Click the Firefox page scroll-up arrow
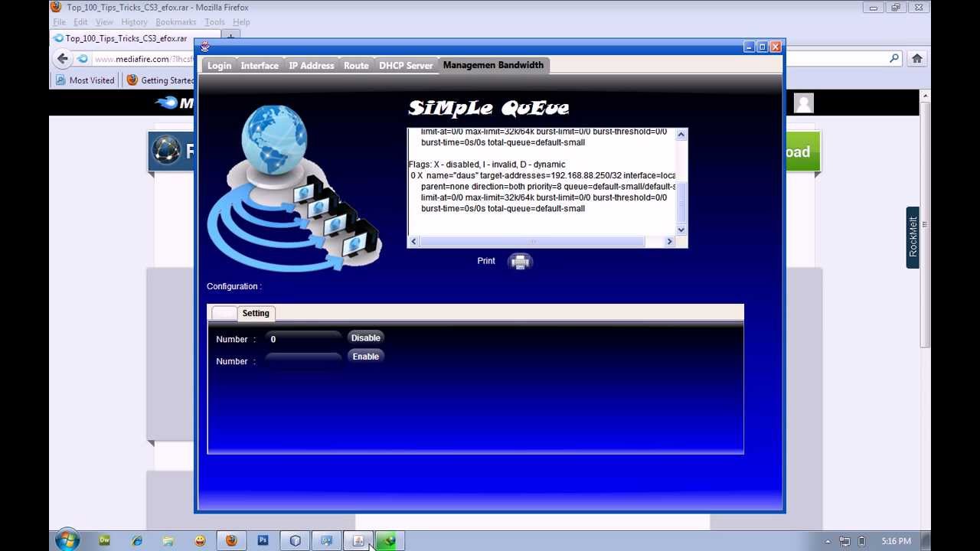 925,96
